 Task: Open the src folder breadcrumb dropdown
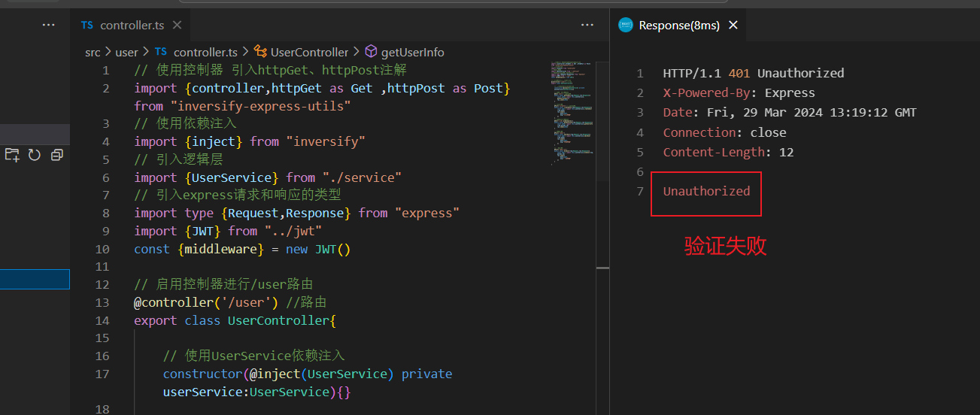tap(93, 52)
